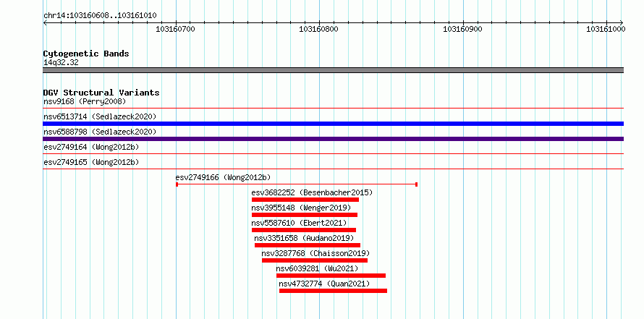Click the red bar under nsv4732774
644x319 pixels.
[333, 291]
